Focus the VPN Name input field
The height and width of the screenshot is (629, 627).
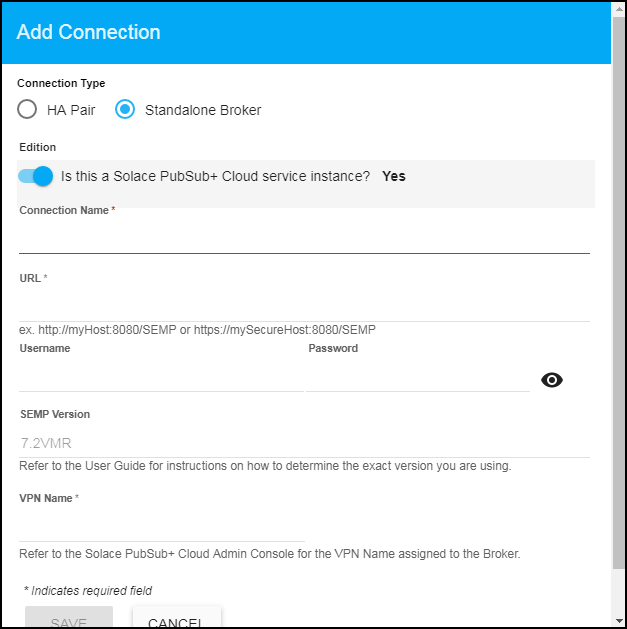coord(160,526)
